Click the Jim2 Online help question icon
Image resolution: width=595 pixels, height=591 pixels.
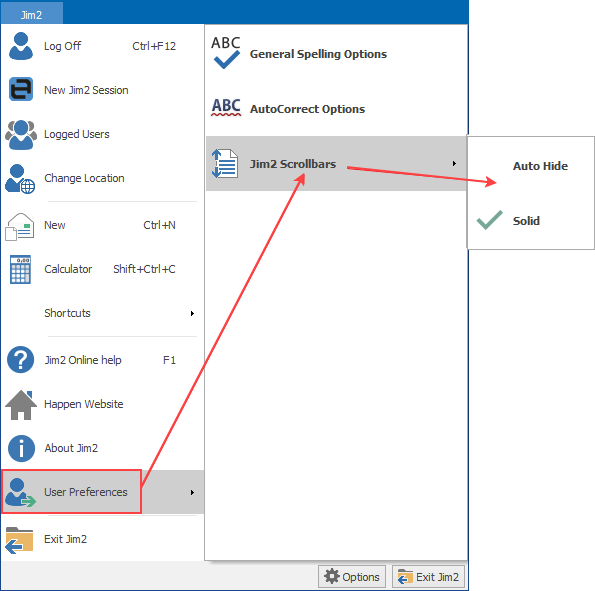(20, 359)
